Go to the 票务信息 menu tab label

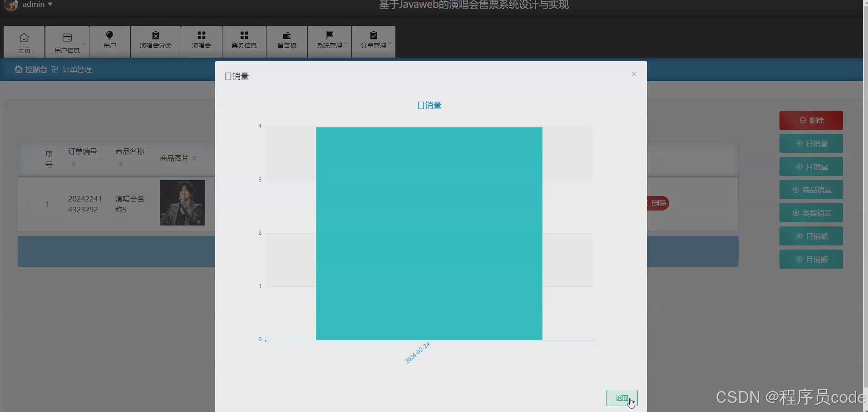pos(244,45)
